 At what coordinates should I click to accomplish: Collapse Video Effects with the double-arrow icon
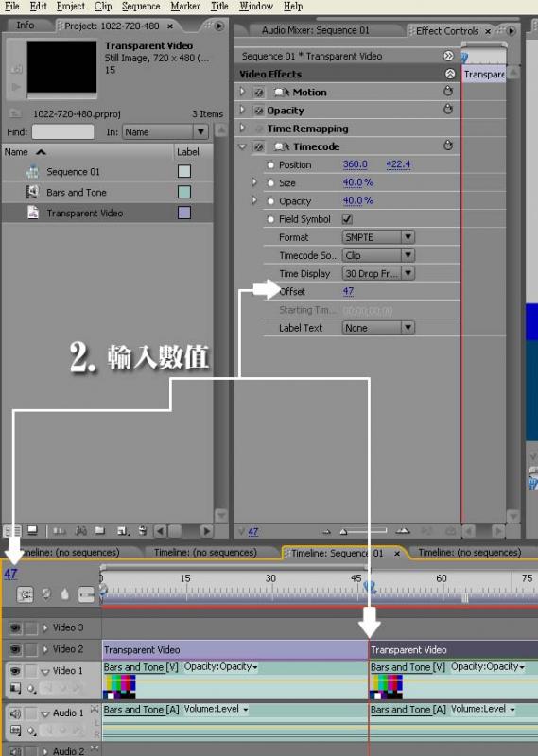[x=450, y=74]
